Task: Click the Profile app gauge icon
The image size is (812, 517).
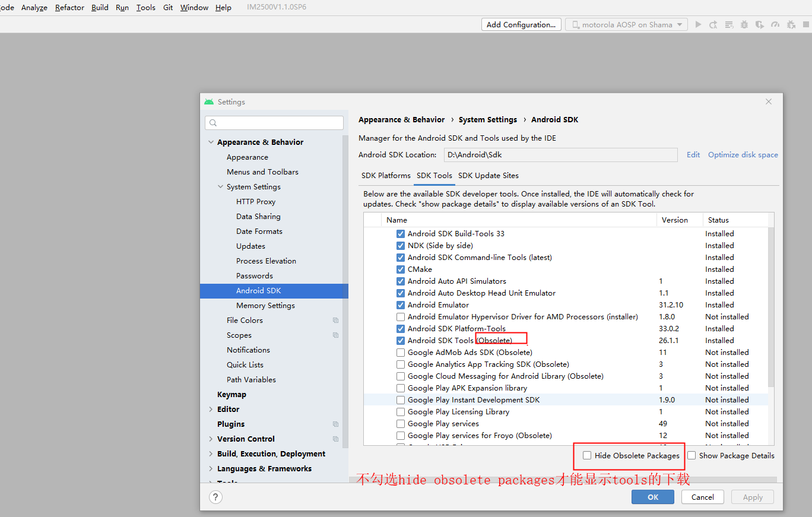Action: point(775,24)
